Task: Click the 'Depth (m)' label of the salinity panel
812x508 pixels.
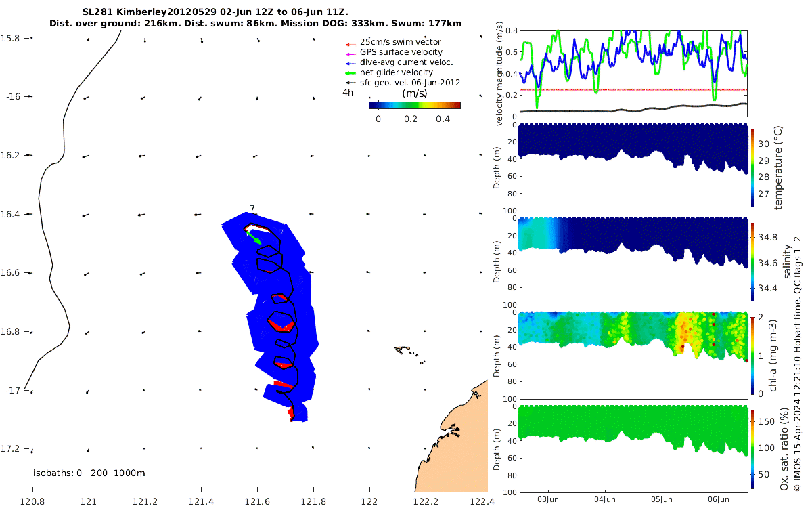Action: (x=497, y=261)
